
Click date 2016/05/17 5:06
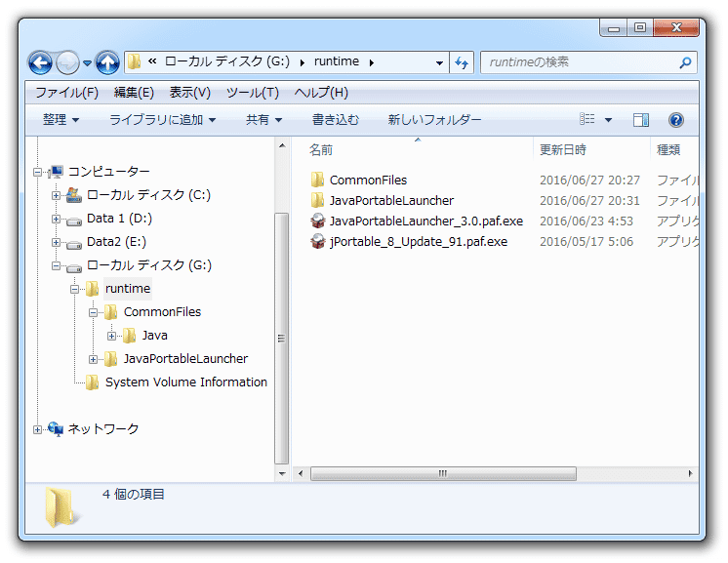[586, 242]
